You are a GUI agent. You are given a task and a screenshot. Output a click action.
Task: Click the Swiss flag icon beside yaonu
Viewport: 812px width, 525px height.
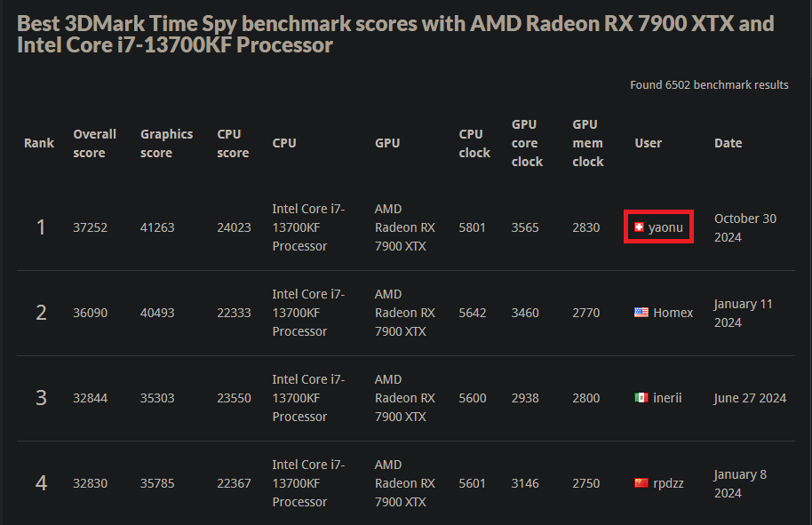tap(639, 228)
